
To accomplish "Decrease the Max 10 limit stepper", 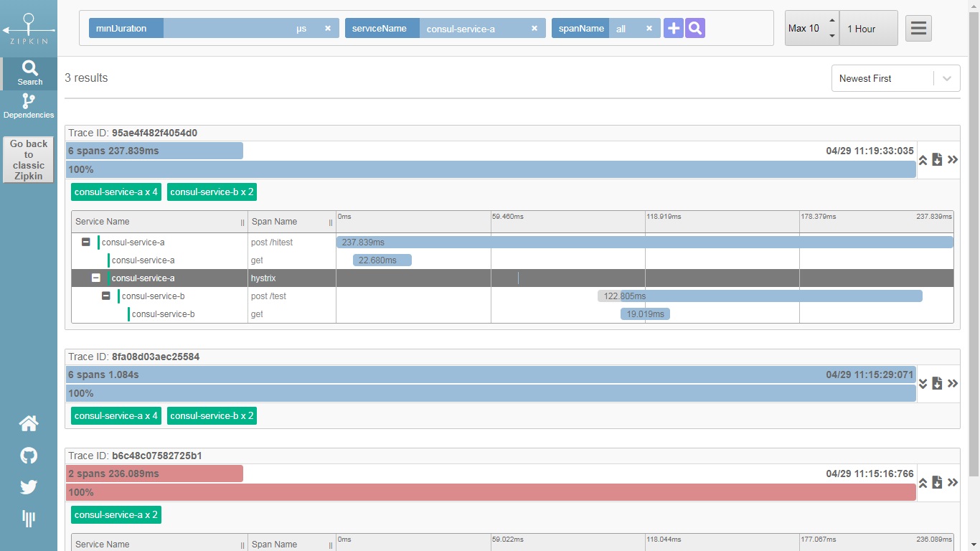I will coord(832,36).
